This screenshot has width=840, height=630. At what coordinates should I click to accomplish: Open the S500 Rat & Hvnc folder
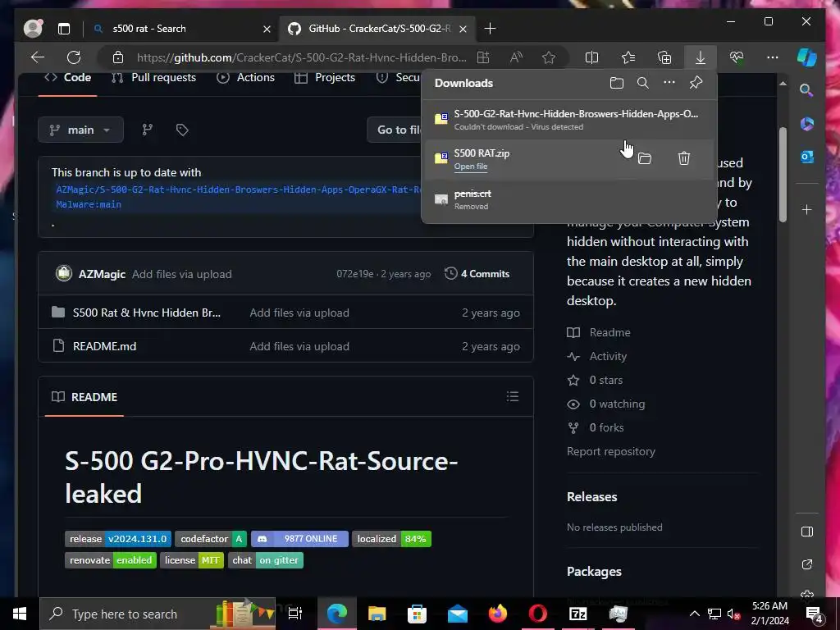146,313
